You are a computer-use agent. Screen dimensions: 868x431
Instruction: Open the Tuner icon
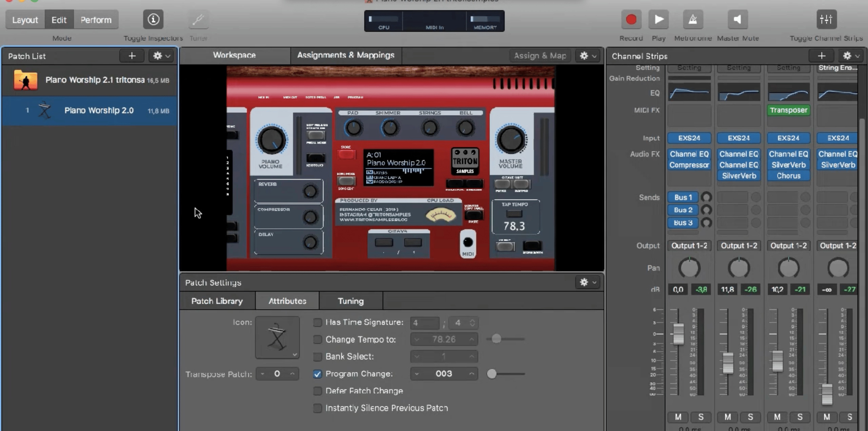[x=198, y=20]
